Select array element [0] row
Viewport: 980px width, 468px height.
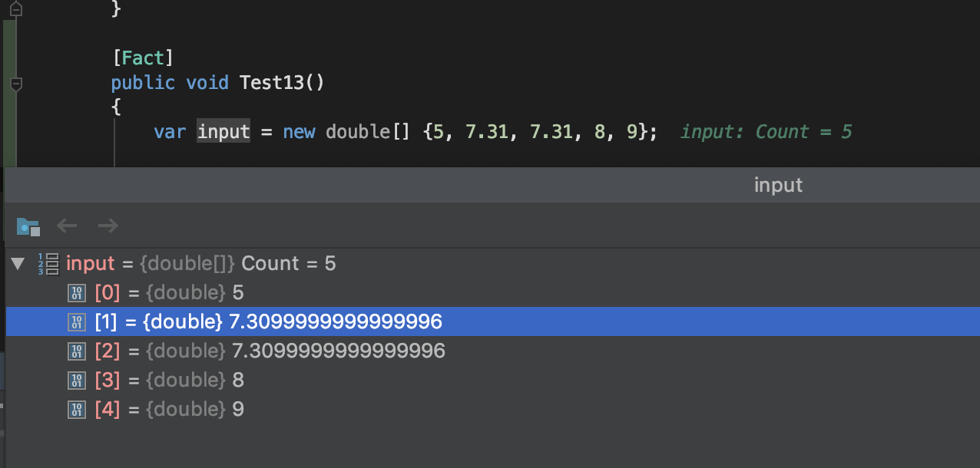tap(230, 292)
